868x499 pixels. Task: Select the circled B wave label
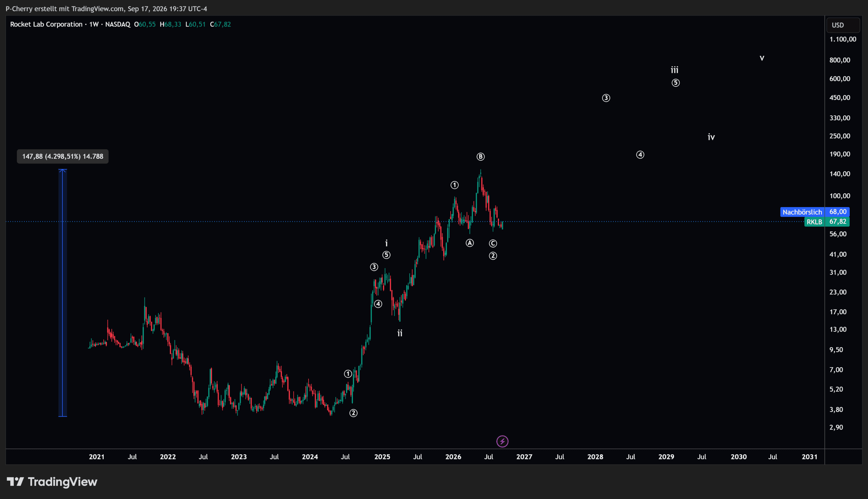(x=480, y=157)
